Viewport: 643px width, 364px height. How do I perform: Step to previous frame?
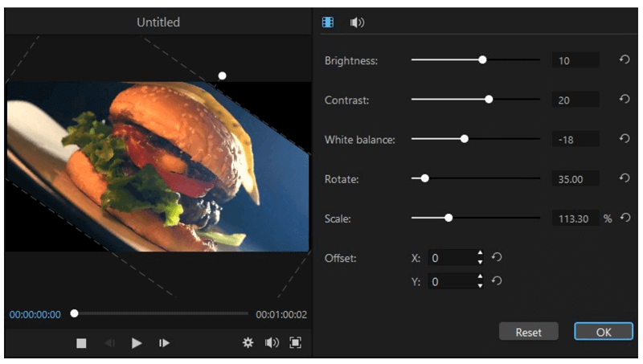pos(109,342)
